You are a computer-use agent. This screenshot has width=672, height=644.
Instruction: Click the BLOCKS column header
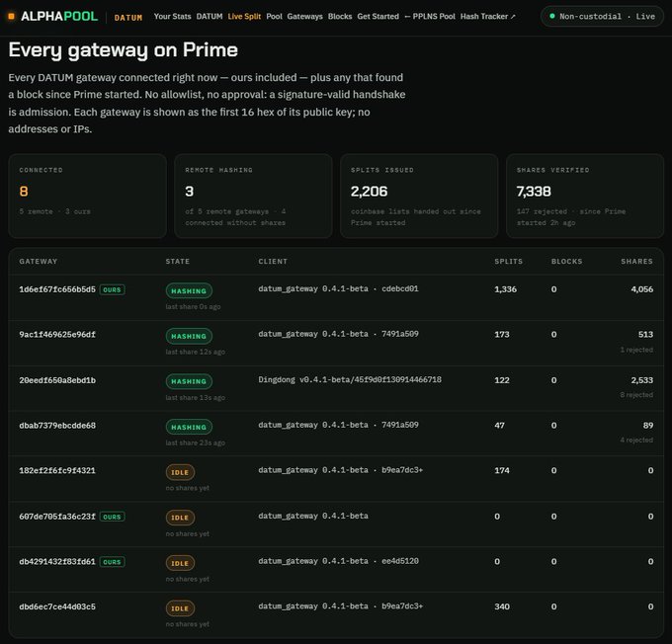(x=566, y=262)
